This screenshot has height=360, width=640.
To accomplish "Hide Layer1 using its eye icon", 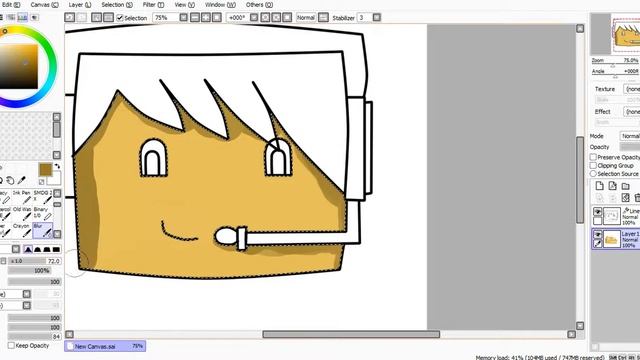I will (598, 234).
